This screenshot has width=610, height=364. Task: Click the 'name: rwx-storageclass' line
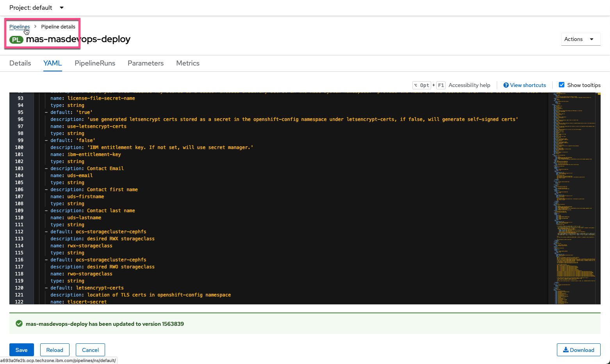[81, 246]
